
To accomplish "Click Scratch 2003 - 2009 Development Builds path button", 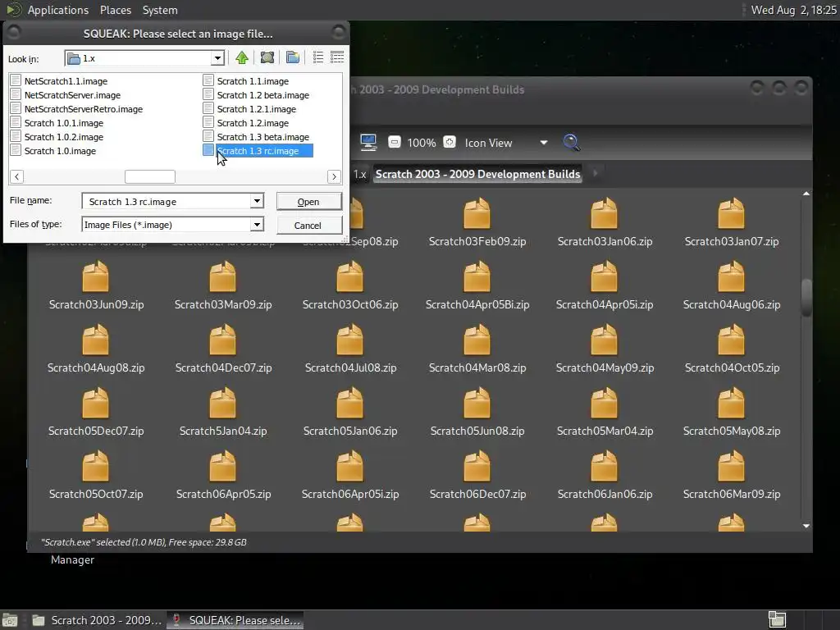I will pyautogui.click(x=477, y=174).
